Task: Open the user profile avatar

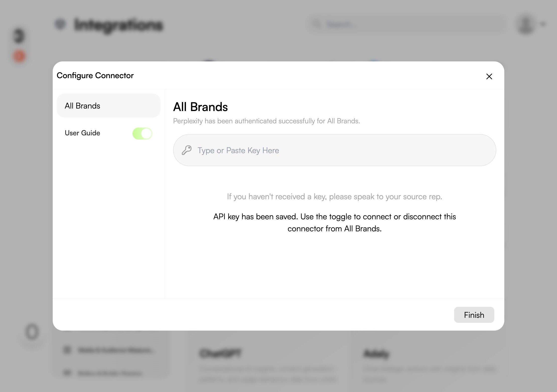Action: coord(526,24)
